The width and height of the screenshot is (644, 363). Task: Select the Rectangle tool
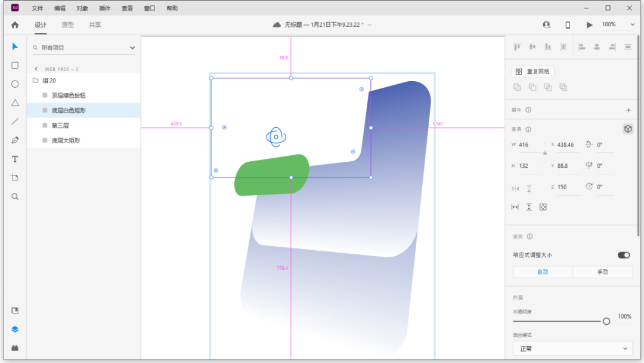(x=15, y=66)
